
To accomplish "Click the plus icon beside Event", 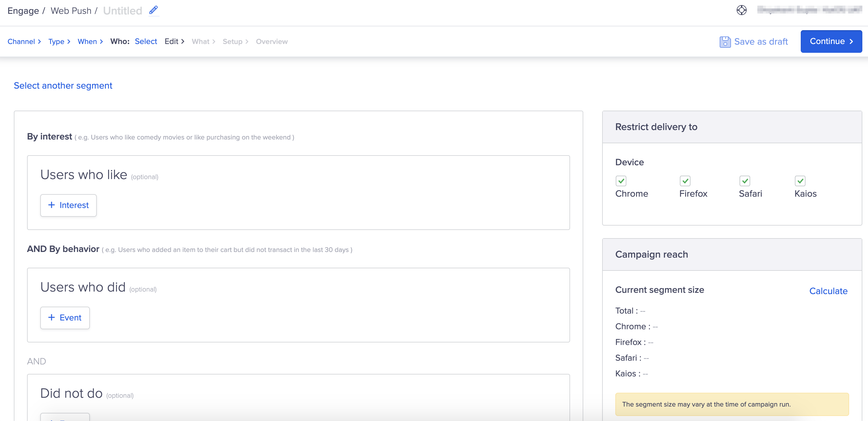I will pyautogui.click(x=52, y=318).
